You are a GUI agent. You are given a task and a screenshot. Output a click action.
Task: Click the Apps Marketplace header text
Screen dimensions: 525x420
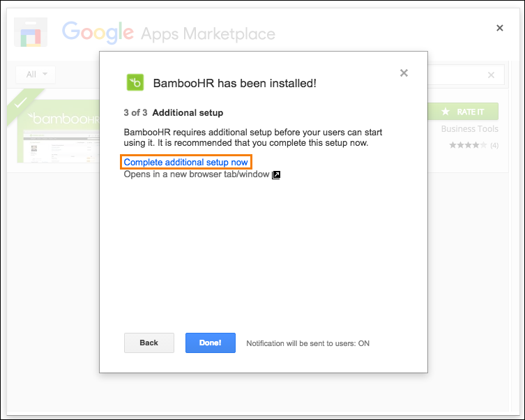208,33
